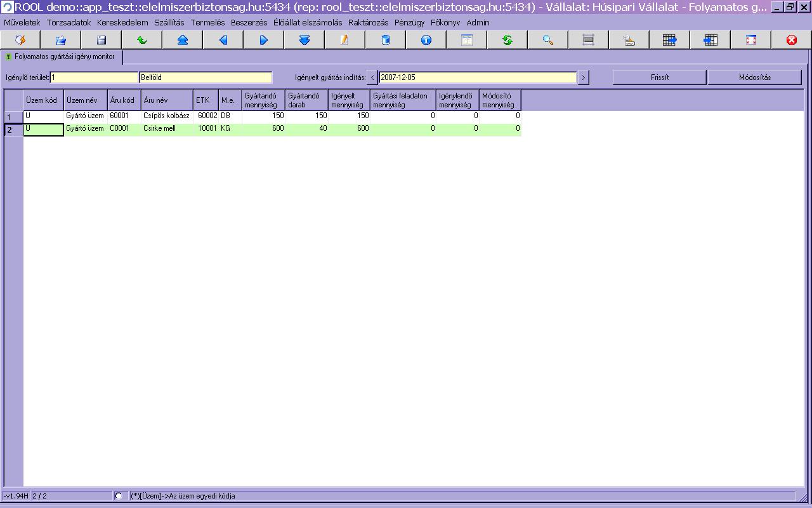812x508 pixels.
Task: Open the Raktározás menu
Action: coord(368,22)
